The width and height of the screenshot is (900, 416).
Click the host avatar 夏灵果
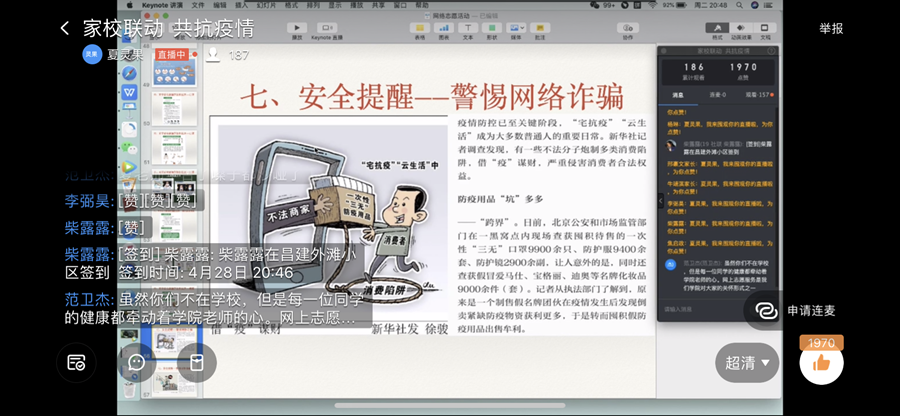[x=92, y=54]
